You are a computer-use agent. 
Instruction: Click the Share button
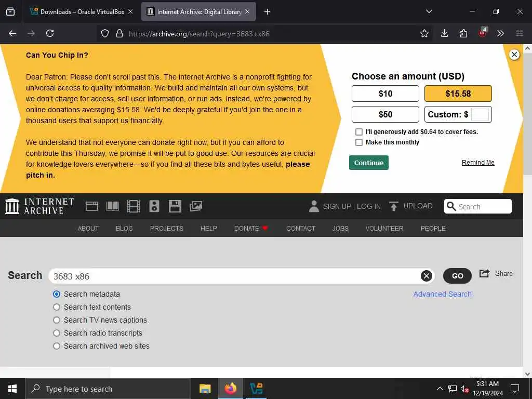[x=496, y=273]
